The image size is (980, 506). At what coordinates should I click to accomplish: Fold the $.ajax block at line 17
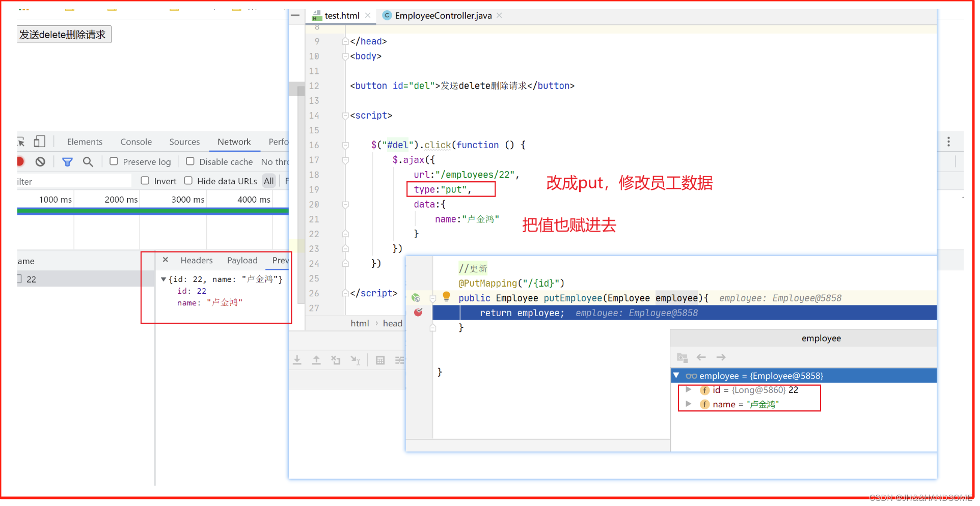[345, 160]
